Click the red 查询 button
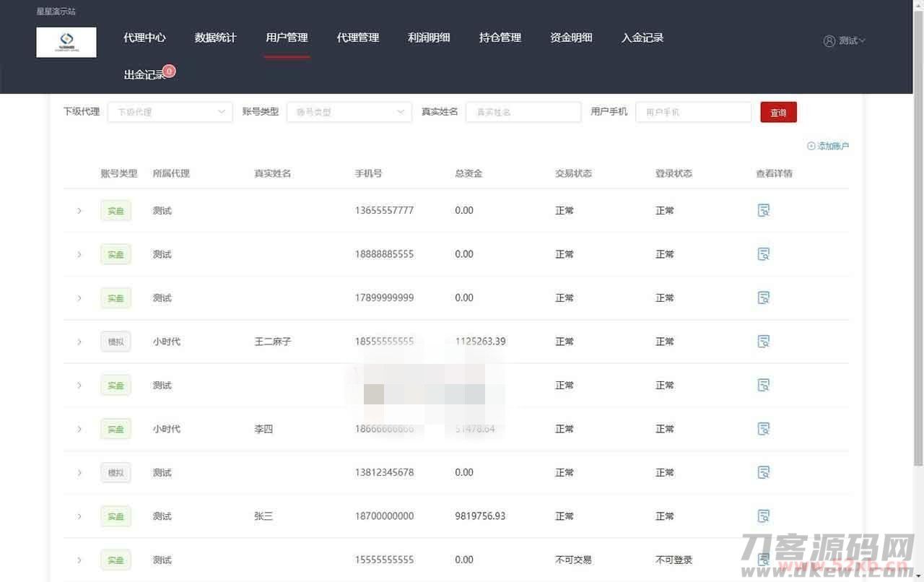Viewport: 924px width, 582px height. (778, 113)
